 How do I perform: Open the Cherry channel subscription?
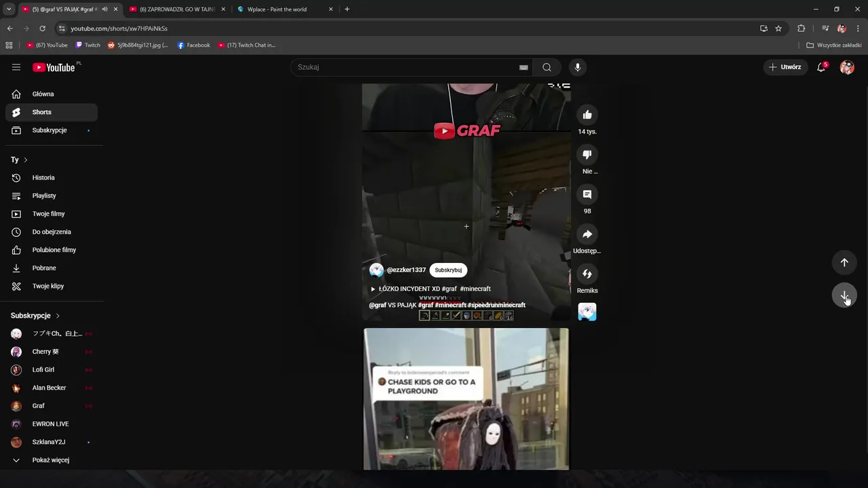click(52, 352)
